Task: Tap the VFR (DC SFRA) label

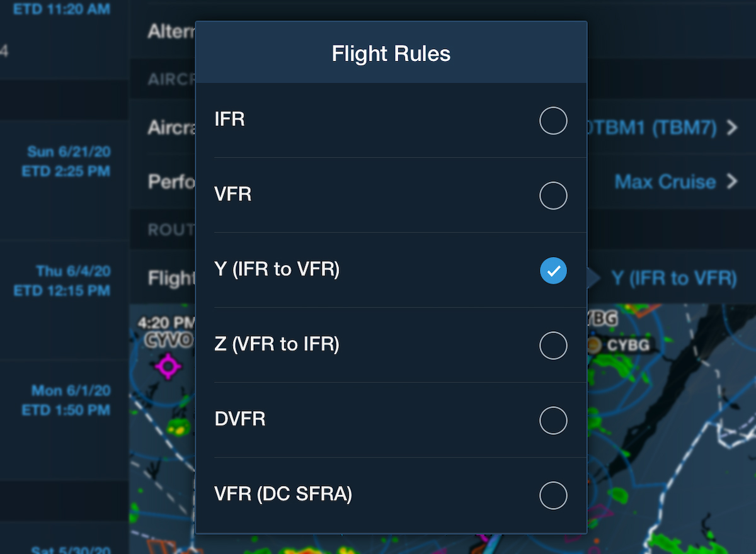Action: click(x=283, y=494)
